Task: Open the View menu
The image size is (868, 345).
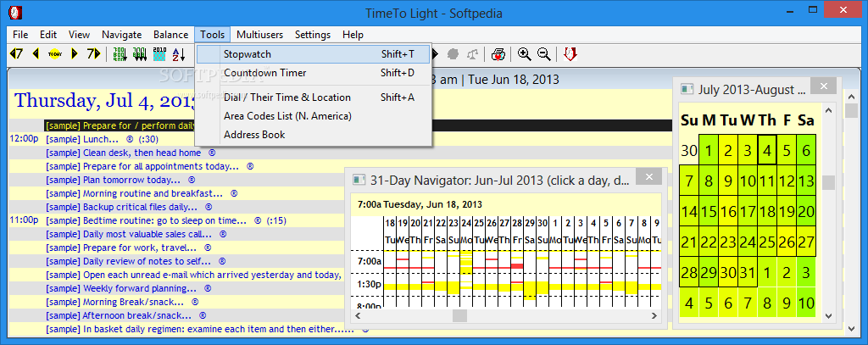Action: (x=79, y=35)
